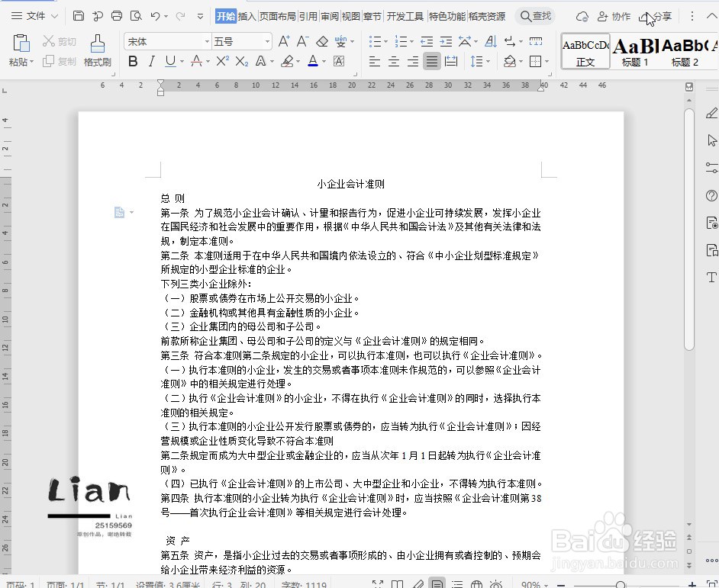Click the Paste clipboard icon
719x588 pixels.
[21, 43]
